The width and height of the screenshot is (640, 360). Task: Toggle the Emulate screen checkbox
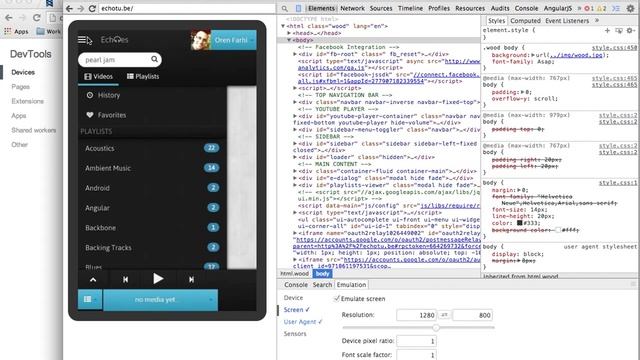(x=337, y=299)
